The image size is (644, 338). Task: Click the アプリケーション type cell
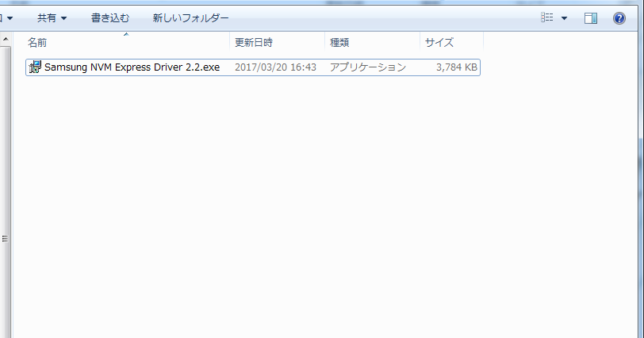368,67
